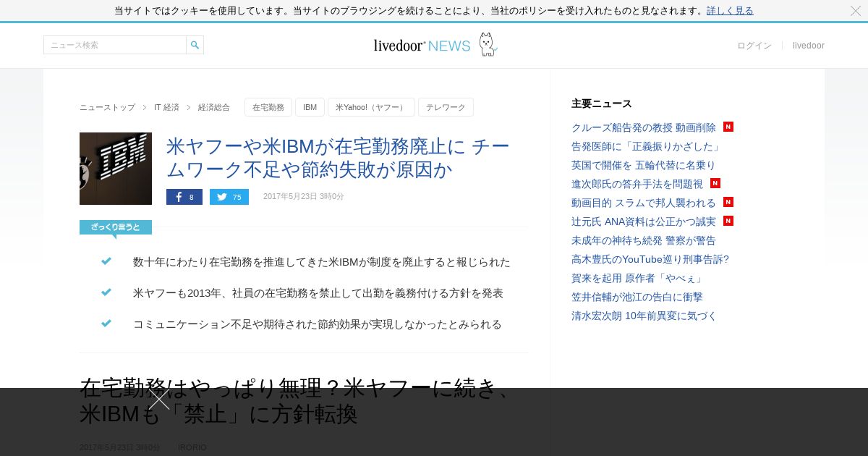Open the IBM article thumbnail image
The width and height of the screenshot is (868, 456).
click(x=116, y=169)
